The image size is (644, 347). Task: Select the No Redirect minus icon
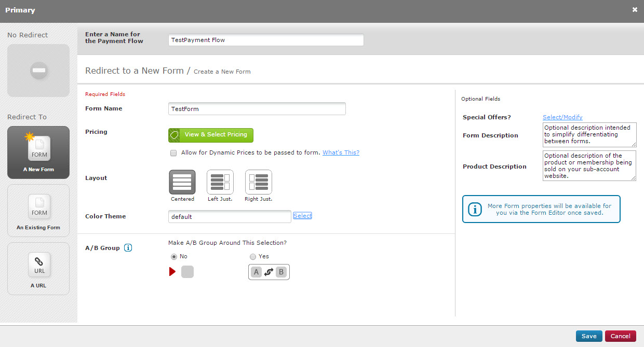tap(38, 71)
